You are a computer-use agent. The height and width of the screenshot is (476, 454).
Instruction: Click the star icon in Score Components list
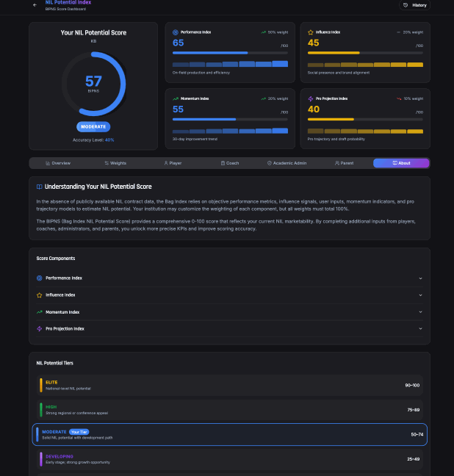point(40,295)
